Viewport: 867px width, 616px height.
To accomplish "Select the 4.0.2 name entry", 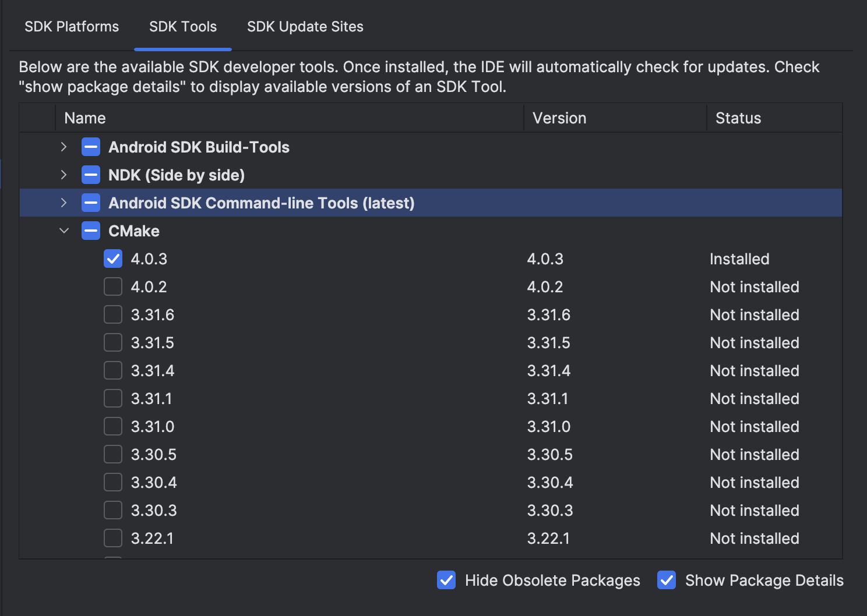I will click(149, 287).
